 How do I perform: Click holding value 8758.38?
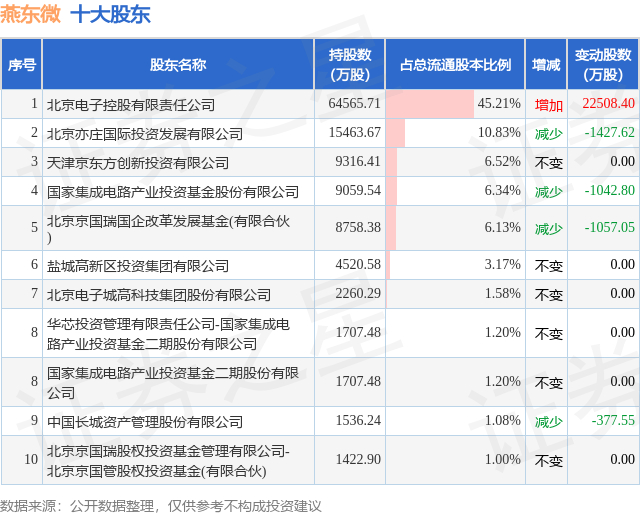358,227
